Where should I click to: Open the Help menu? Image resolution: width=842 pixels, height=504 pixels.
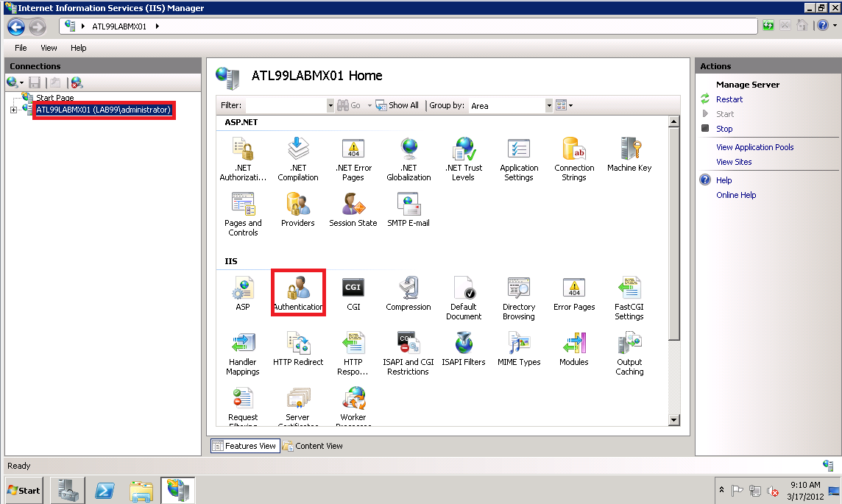tap(79, 48)
